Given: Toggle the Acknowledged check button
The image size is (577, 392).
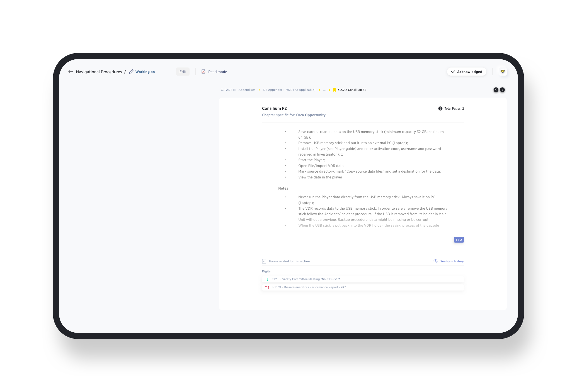Looking at the screenshot, I should point(467,72).
